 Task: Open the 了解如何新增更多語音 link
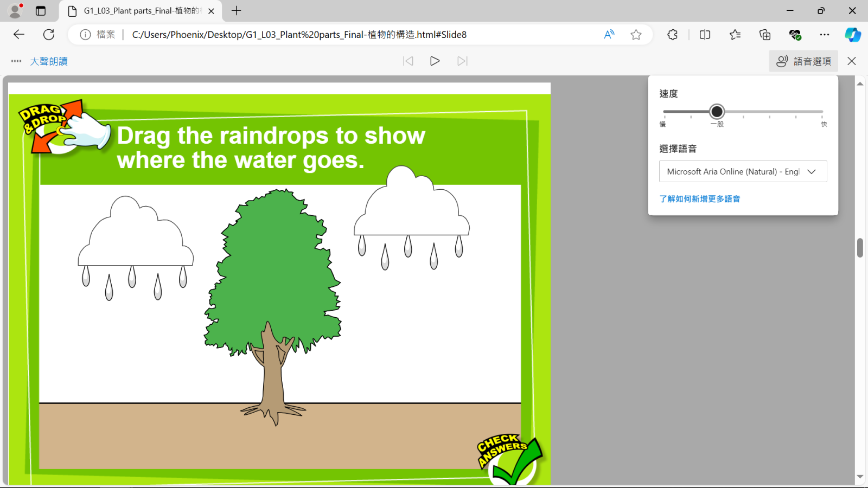pos(699,199)
